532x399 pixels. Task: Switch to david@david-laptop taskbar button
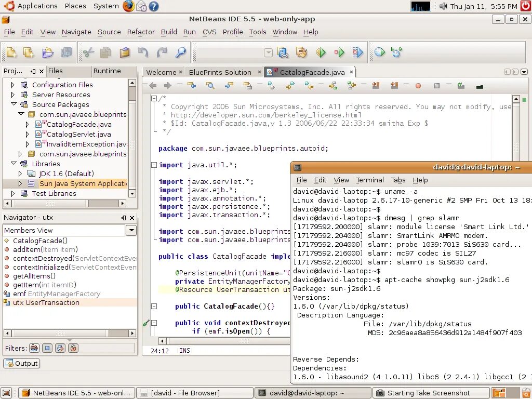click(313, 393)
